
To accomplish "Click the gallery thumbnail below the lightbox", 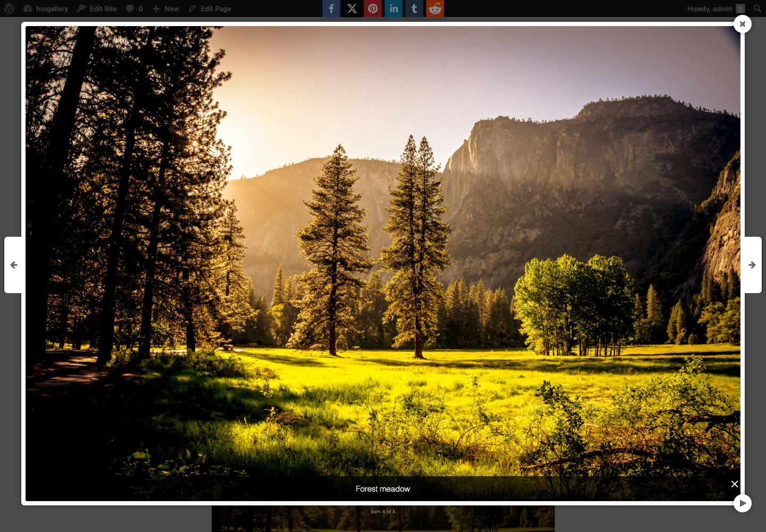I will [383, 519].
